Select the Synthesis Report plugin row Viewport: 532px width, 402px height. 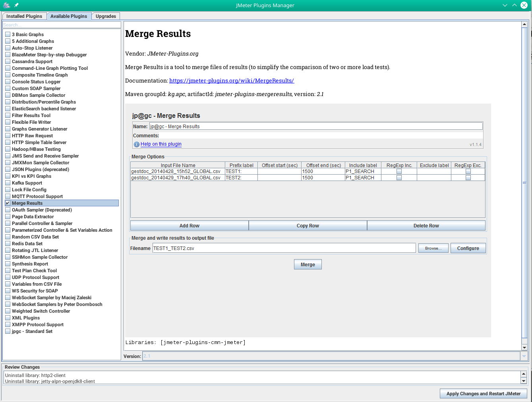(62, 264)
